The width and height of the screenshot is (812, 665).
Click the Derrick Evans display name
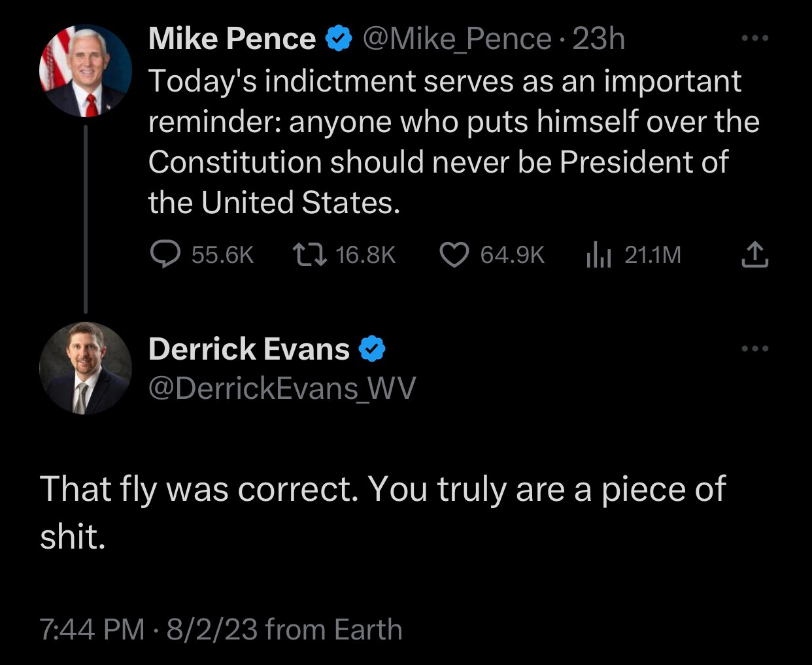click(x=249, y=349)
